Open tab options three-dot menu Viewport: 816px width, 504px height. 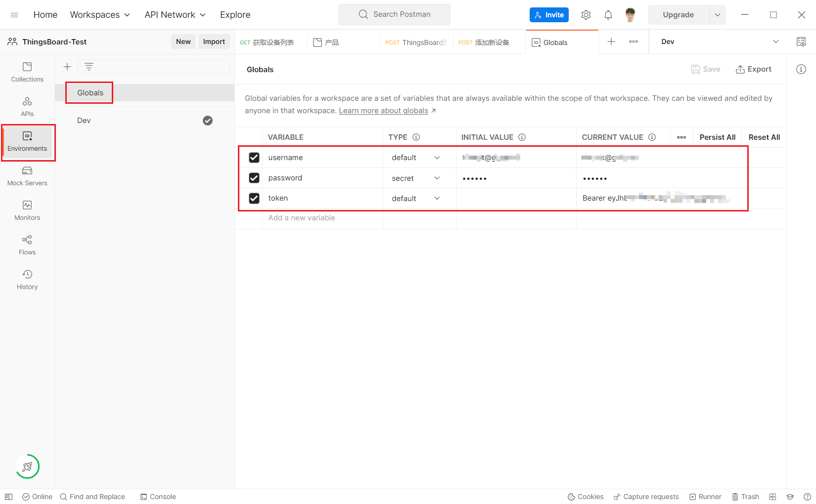click(x=634, y=42)
